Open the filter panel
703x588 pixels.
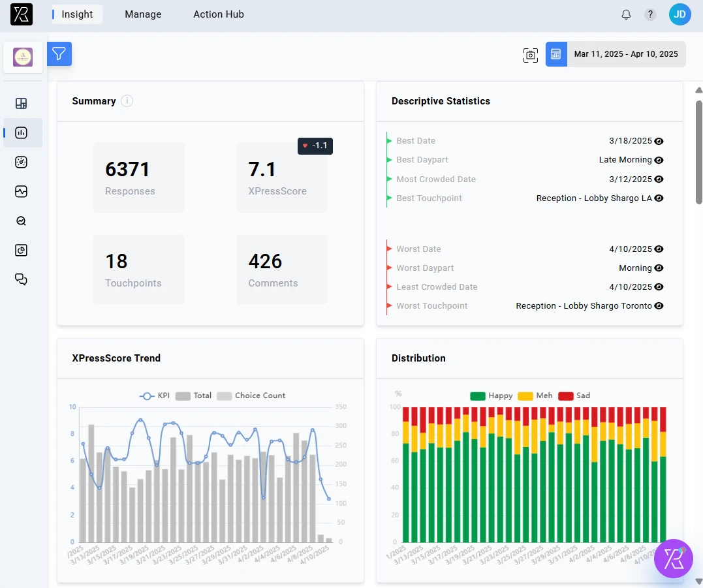[x=59, y=54]
